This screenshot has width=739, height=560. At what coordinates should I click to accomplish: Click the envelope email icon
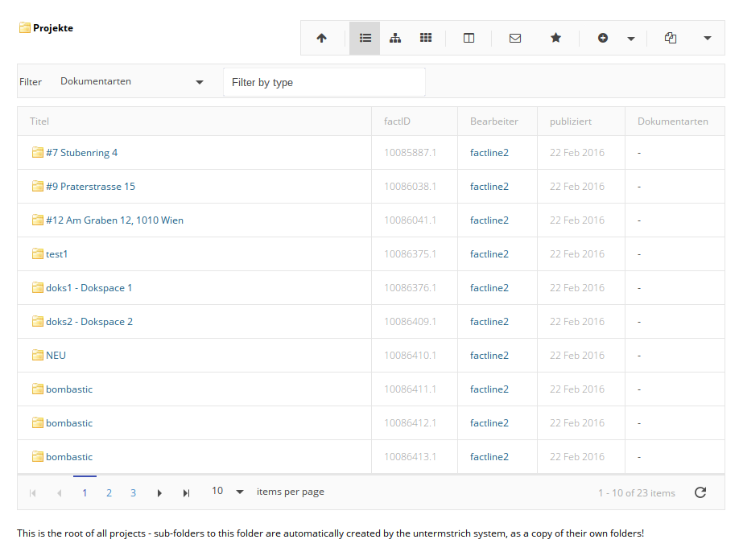point(515,38)
